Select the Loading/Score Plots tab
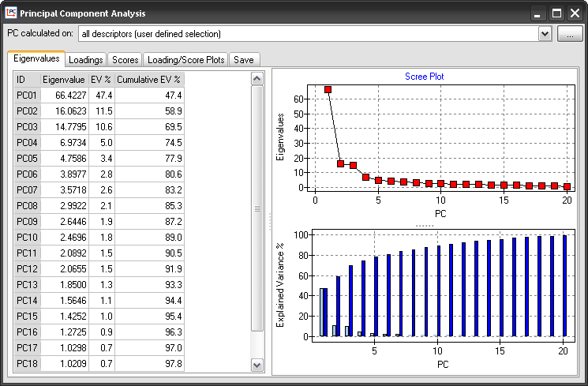The width and height of the screenshot is (588, 386). tap(186, 60)
